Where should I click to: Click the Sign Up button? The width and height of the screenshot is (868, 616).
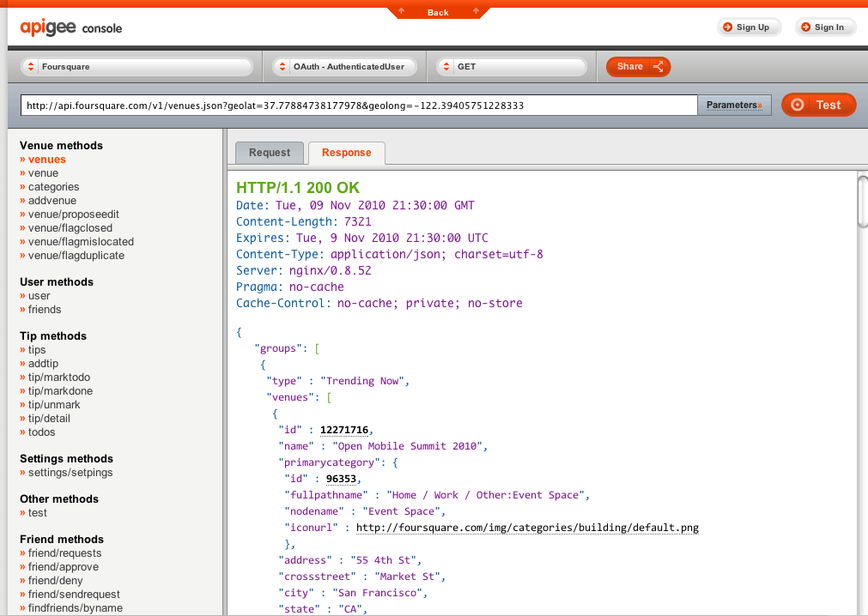click(749, 27)
